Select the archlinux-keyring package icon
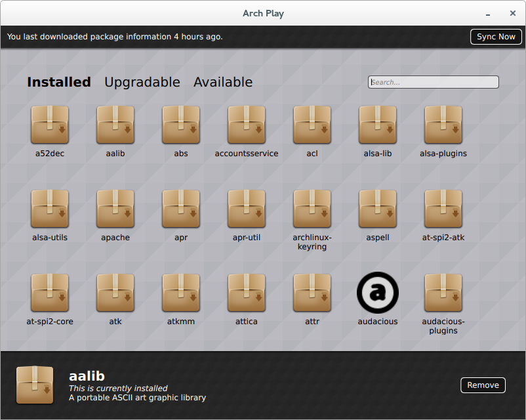The height and width of the screenshot is (420, 526). (312, 209)
